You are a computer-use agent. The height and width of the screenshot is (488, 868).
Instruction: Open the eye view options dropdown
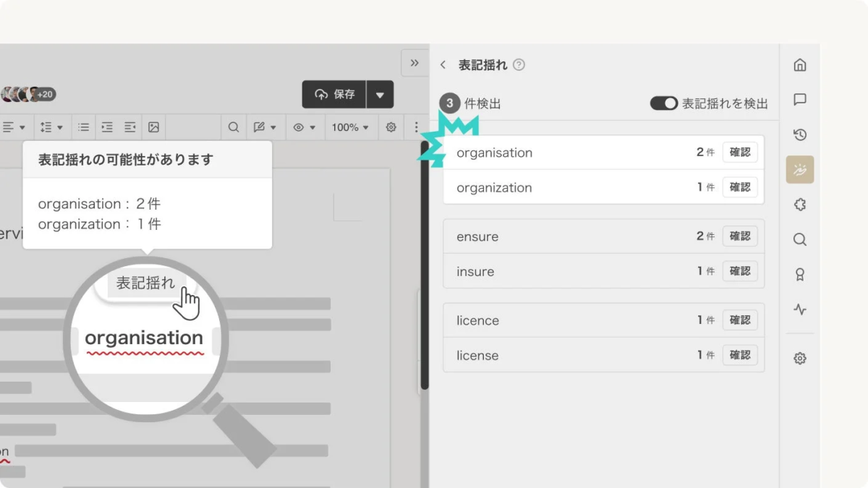click(304, 127)
